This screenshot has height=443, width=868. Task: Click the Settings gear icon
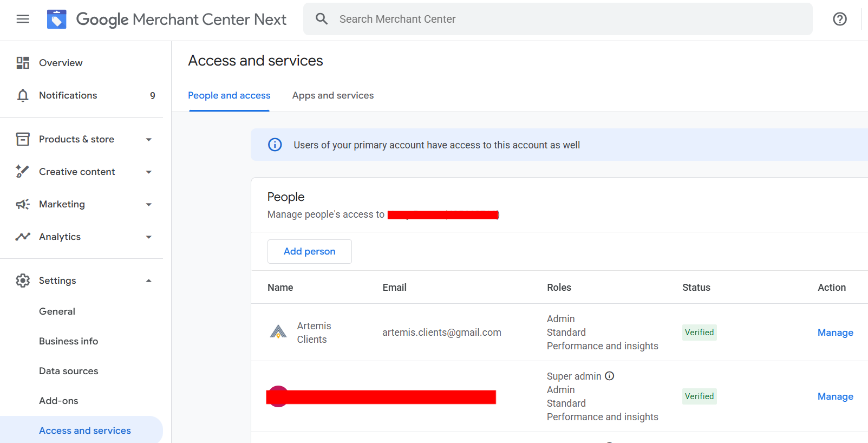coord(23,281)
